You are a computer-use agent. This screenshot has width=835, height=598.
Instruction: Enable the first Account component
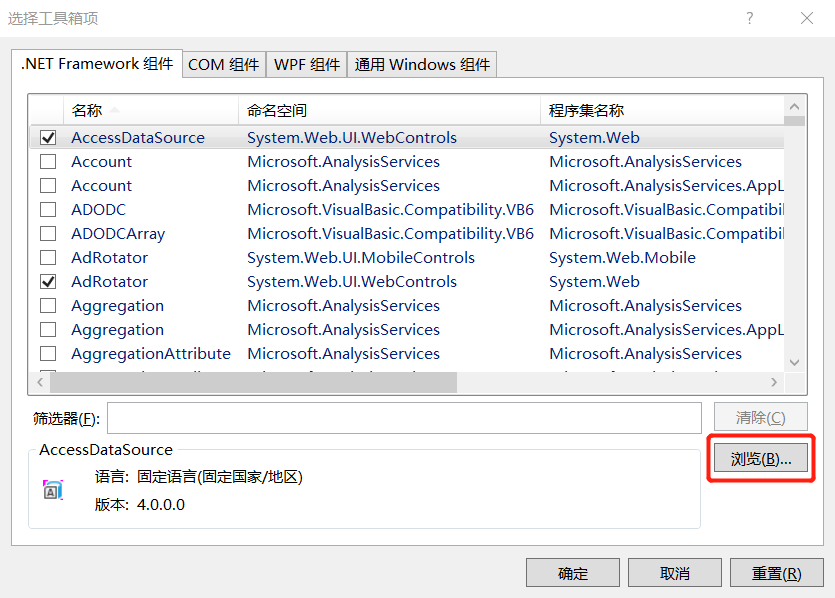pyautogui.click(x=47, y=161)
